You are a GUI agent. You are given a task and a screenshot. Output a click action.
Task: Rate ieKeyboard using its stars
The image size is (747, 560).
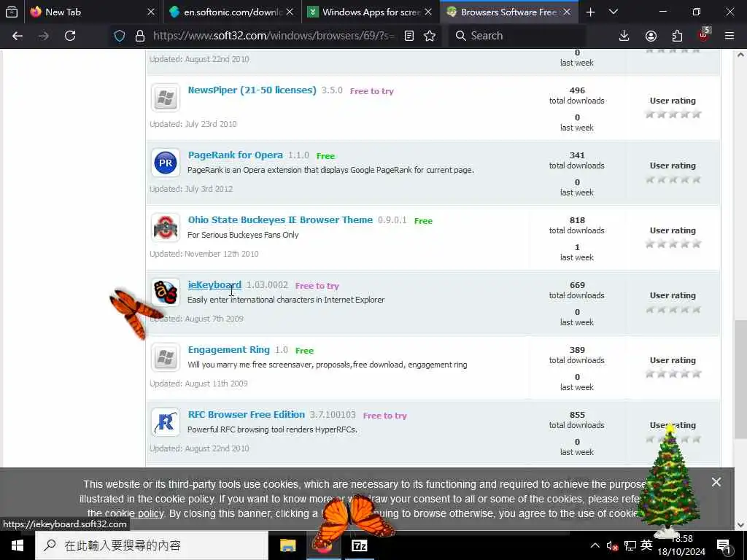pyautogui.click(x=673, y=309)
